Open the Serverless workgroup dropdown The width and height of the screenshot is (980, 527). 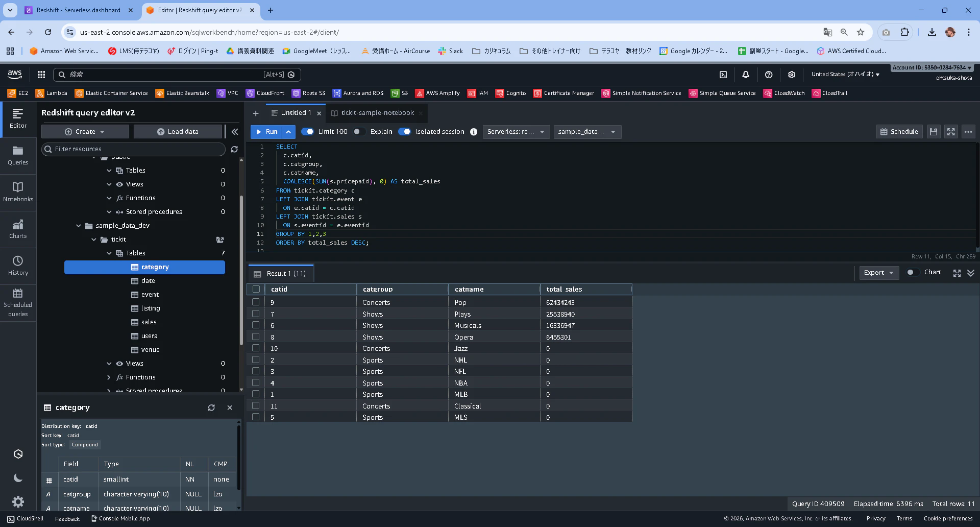tap(516, 132)
